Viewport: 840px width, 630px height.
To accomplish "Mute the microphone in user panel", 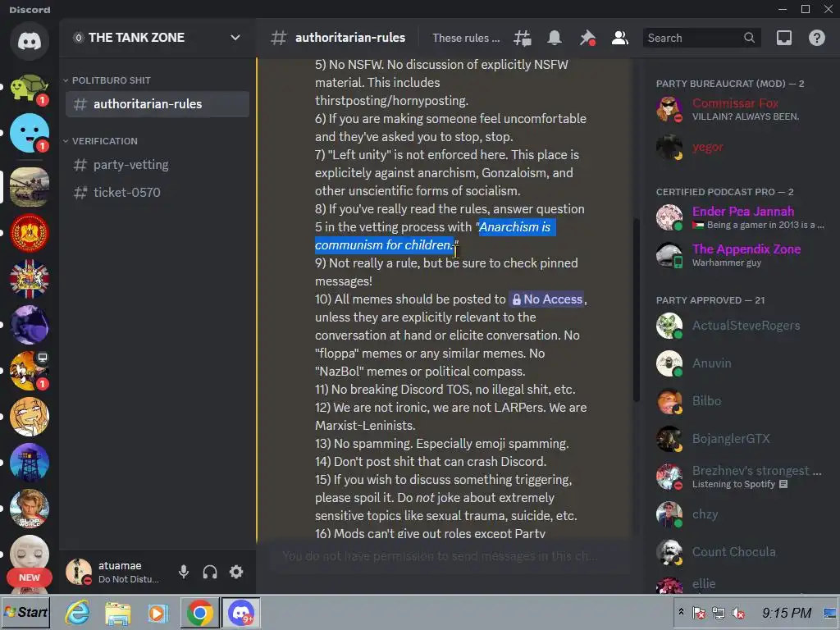I will pos(184,572).
